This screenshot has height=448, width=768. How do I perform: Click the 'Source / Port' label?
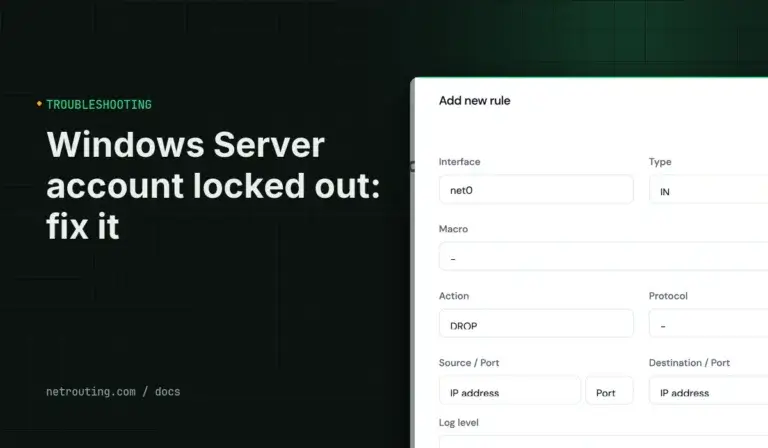tap(469, 363)
